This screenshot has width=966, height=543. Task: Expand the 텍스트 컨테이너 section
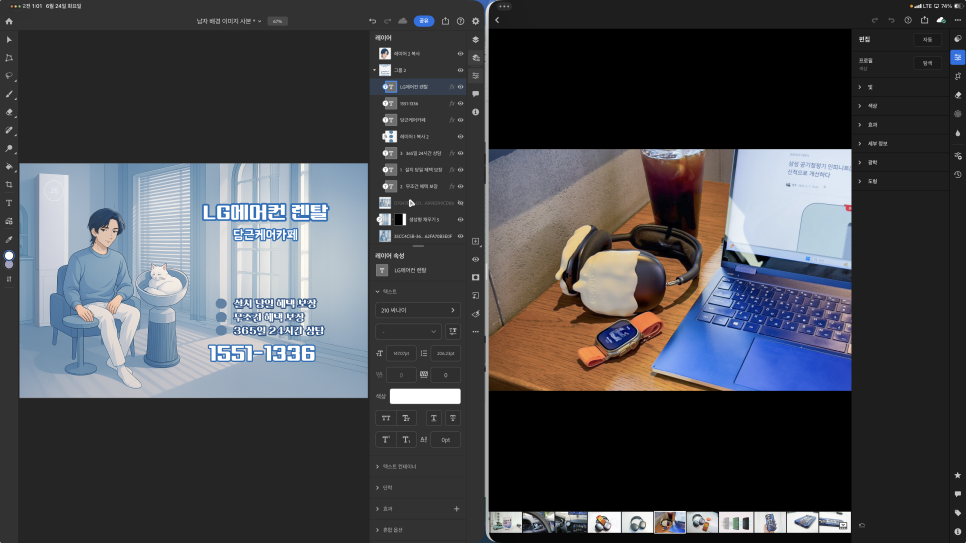[x=378, y=467]
